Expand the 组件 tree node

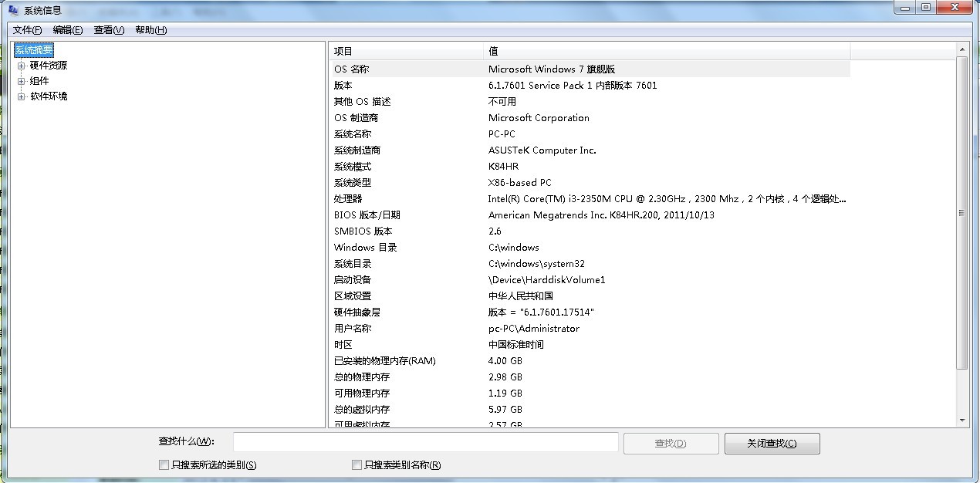(x=22, y=81)
